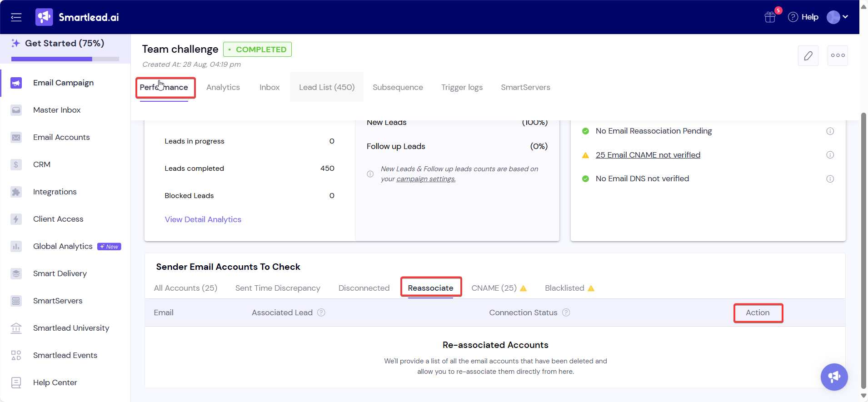This screenshot has height=402, width=868.
Task: Expand the account dropdown chevron
Action: click(x=845, y=17)
